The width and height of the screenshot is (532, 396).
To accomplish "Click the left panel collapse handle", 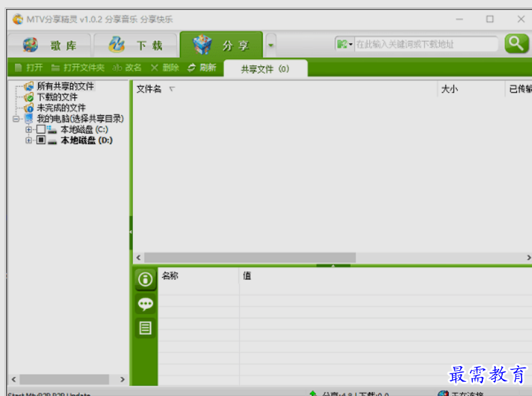I will (x=131, y=232).
